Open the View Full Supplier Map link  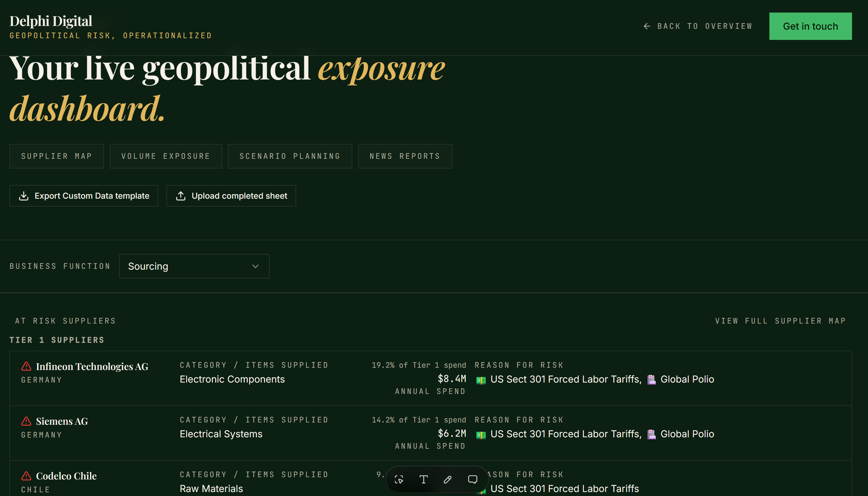coord(780,321)
